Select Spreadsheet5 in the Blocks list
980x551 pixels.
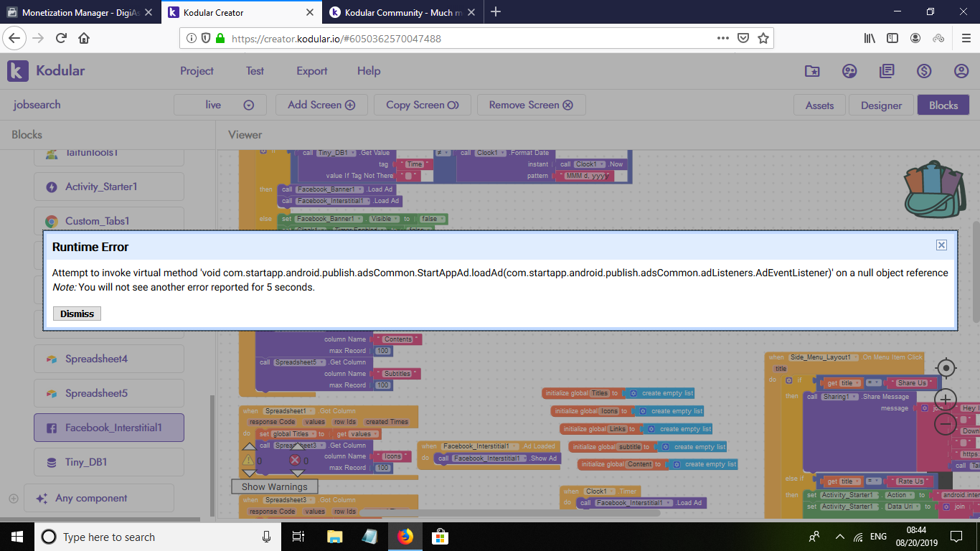(109, 393)
